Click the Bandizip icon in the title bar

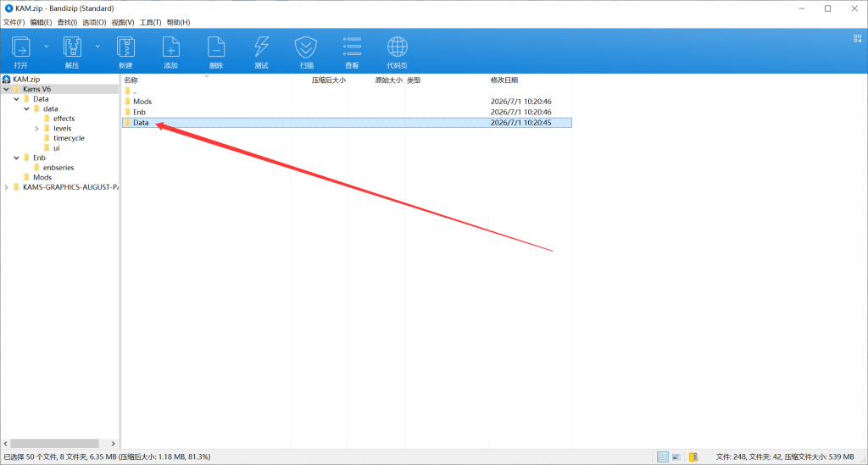click(8, 8)
